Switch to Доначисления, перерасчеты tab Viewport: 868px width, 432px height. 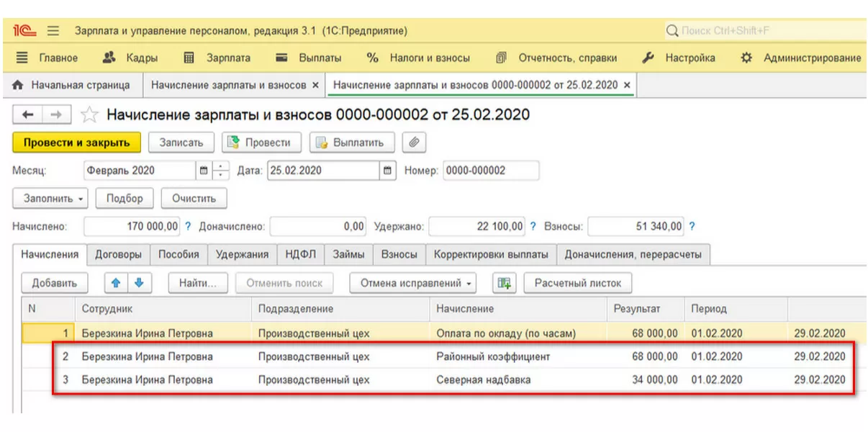(633, 254)
